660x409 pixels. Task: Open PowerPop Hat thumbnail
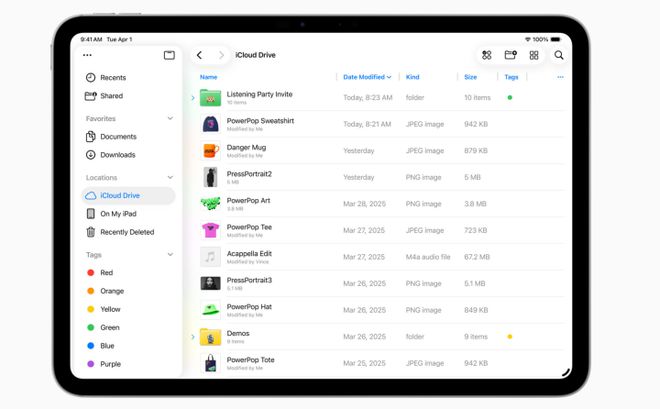click(x=210, y=310)
